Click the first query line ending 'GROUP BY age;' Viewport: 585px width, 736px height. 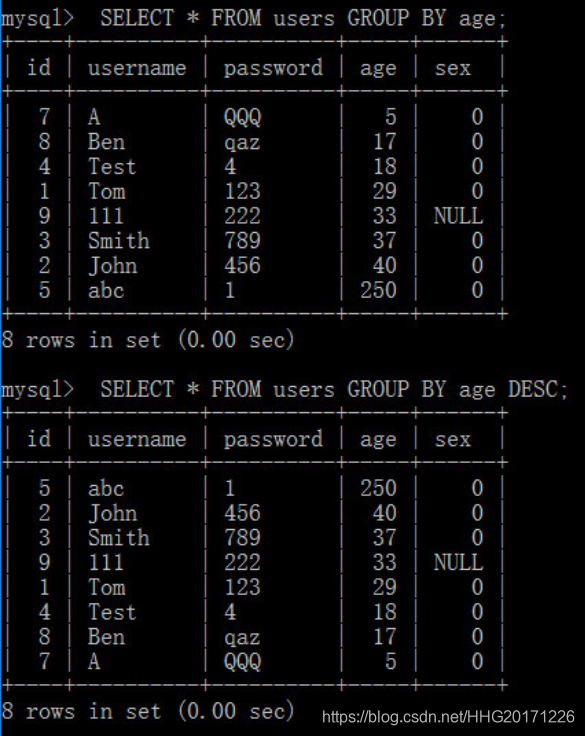[x=254, y=19]
